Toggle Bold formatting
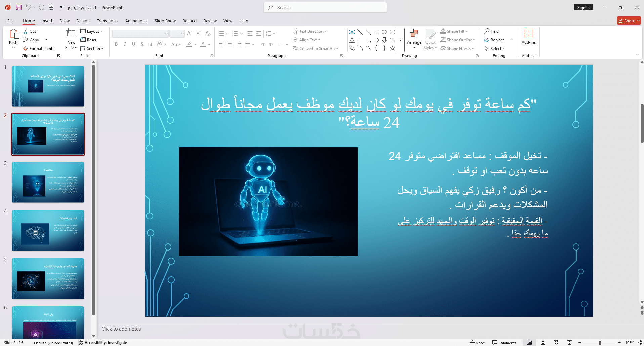The image size is (644, 346). 116,44
